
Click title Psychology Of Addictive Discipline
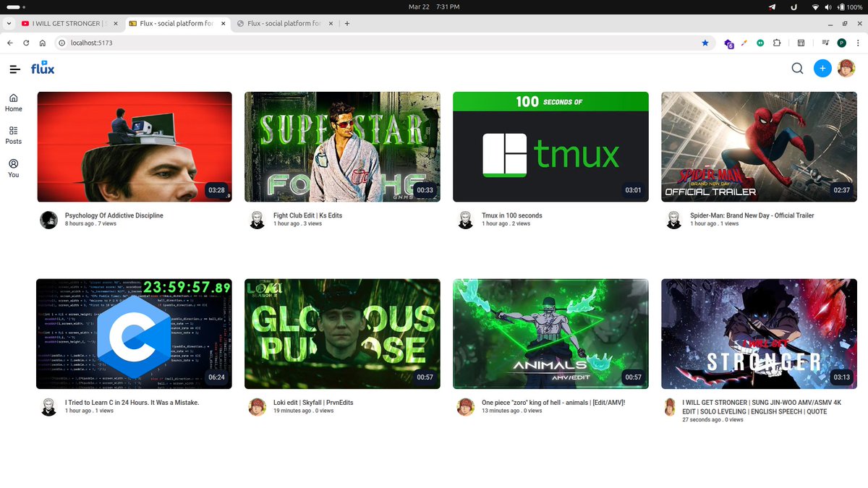114,215
